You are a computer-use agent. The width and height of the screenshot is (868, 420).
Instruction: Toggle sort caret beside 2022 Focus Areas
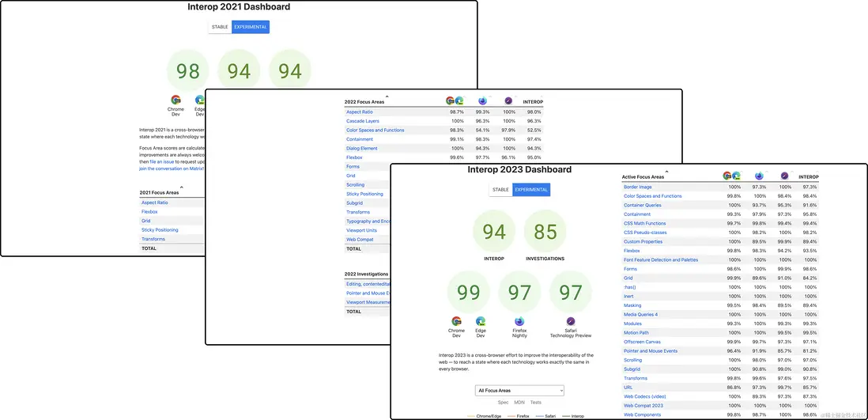(387, 97)
